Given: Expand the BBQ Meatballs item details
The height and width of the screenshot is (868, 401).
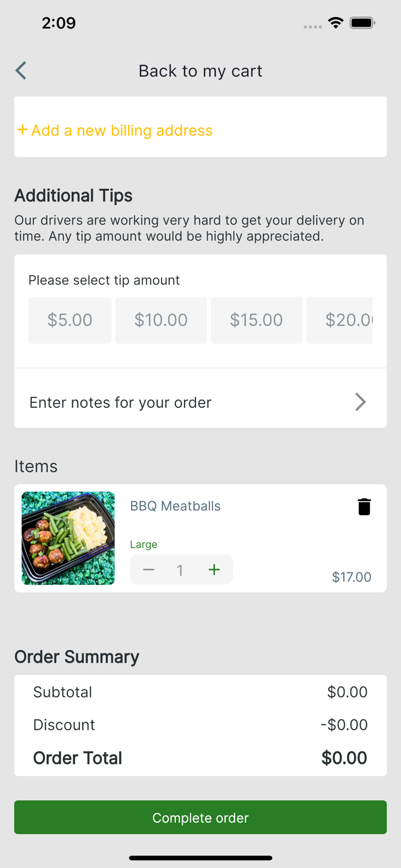Looking at the screenshot, I should pyautogui.click(x=175, y=506).
